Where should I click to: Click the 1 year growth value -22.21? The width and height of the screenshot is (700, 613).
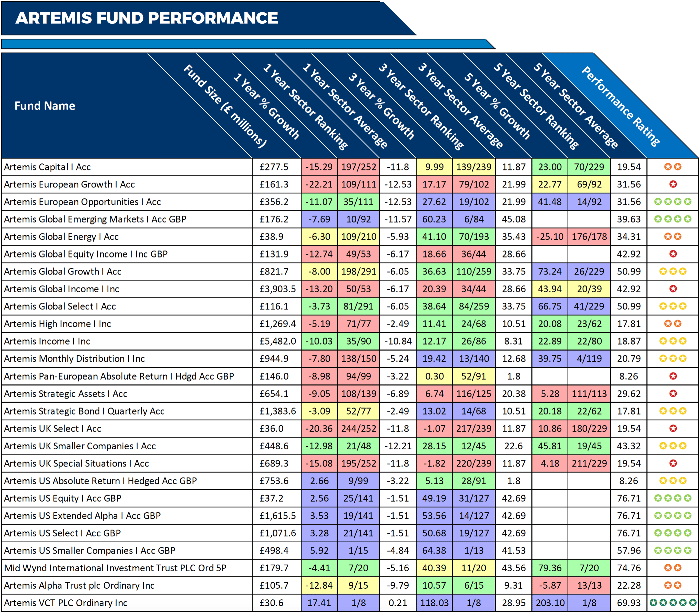pyautogui.click(x=319, y=184)
